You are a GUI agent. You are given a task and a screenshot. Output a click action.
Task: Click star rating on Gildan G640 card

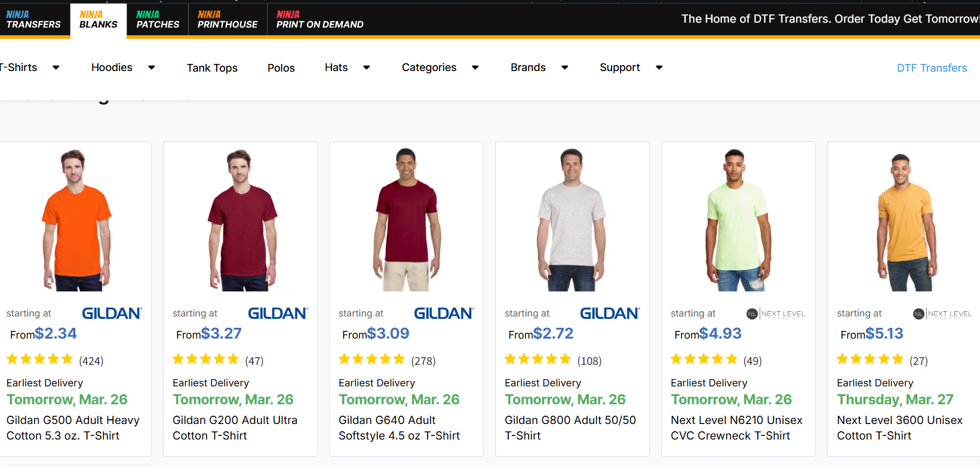(372, 360)
